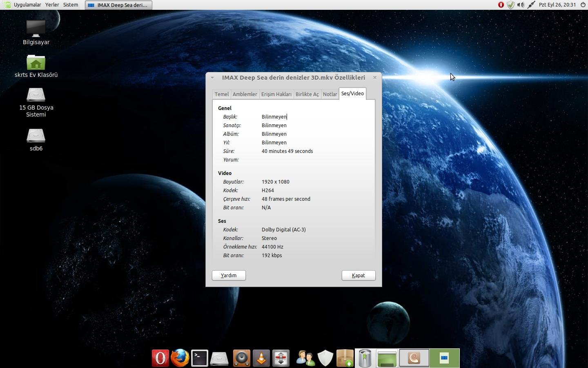Screen dimensions: 588x368
Task: Click the Video section heading
Action: [x=225, y=173]
